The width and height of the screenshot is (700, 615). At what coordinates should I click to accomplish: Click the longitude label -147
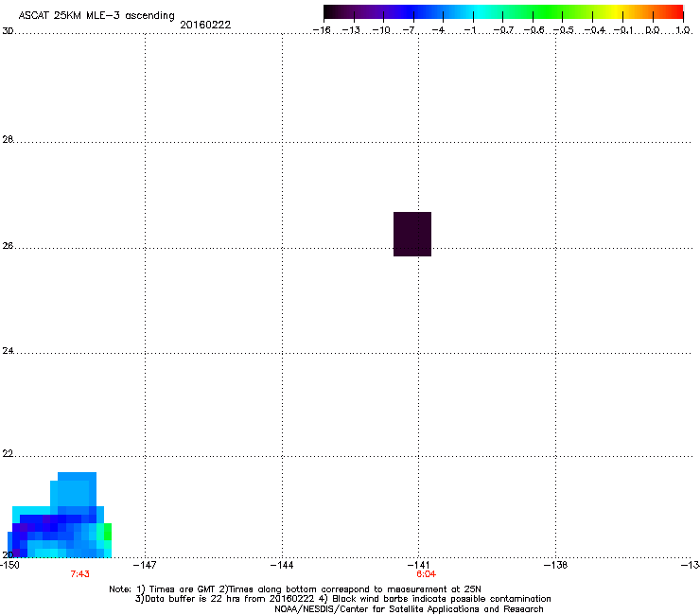pos(145,565)
